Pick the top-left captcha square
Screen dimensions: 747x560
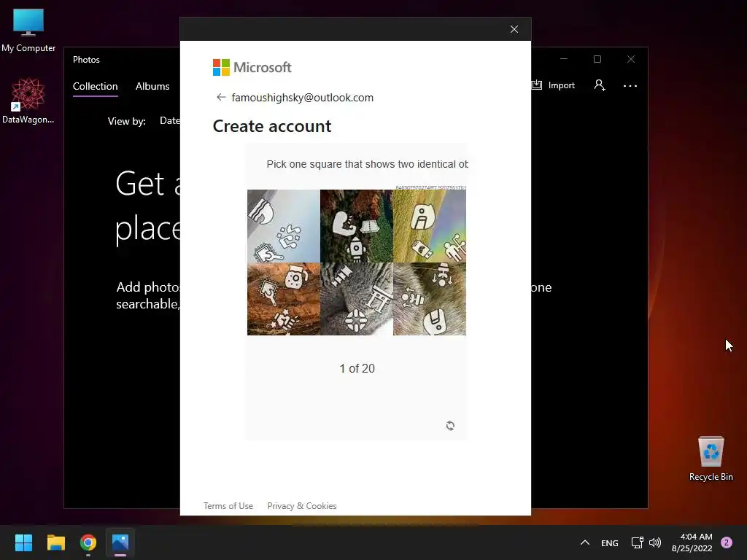284,226
